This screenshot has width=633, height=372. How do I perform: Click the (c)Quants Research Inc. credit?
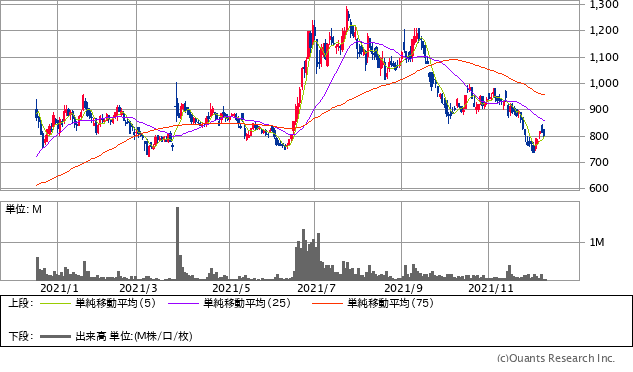click(x=556, y=358)
